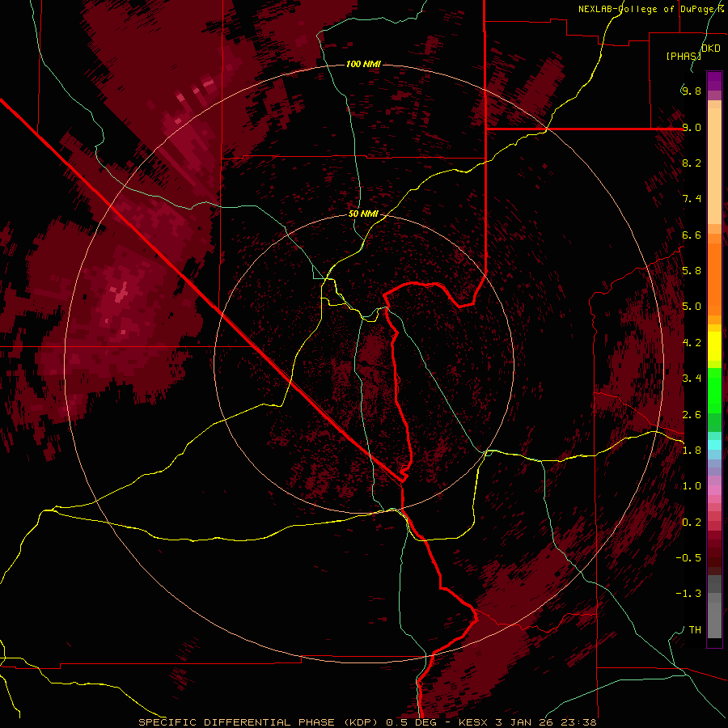
Task: Click the 2.6 scale value
Action: tap(692, 415)
